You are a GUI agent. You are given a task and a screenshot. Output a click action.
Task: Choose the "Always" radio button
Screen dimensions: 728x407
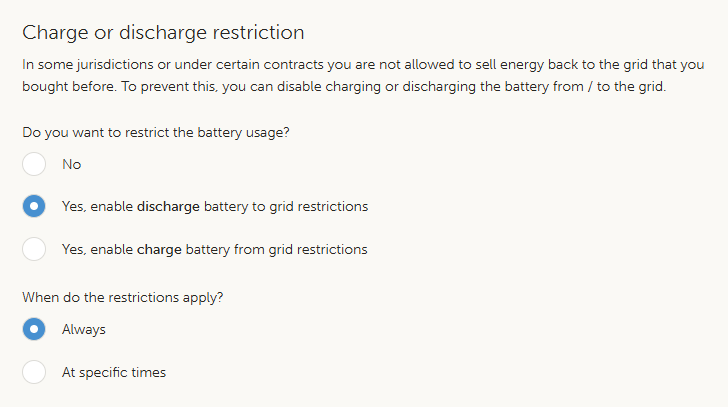click(34, 329)
